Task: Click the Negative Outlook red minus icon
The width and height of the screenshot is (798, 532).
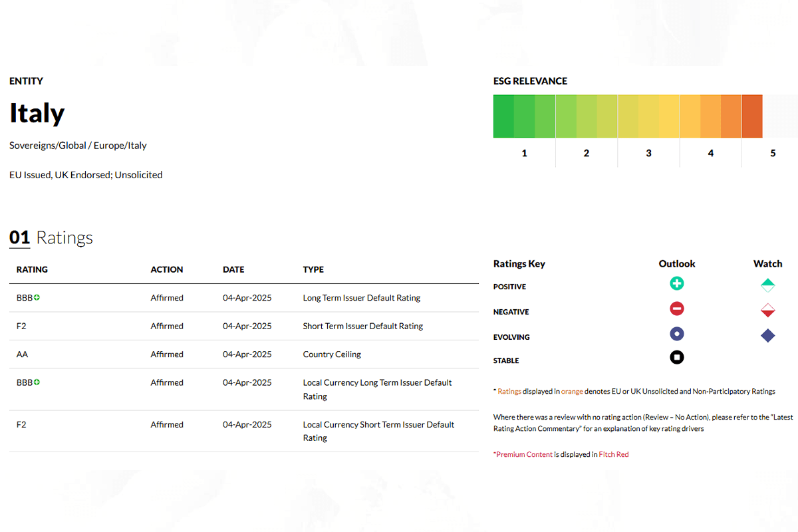Action: pos(676,309)
